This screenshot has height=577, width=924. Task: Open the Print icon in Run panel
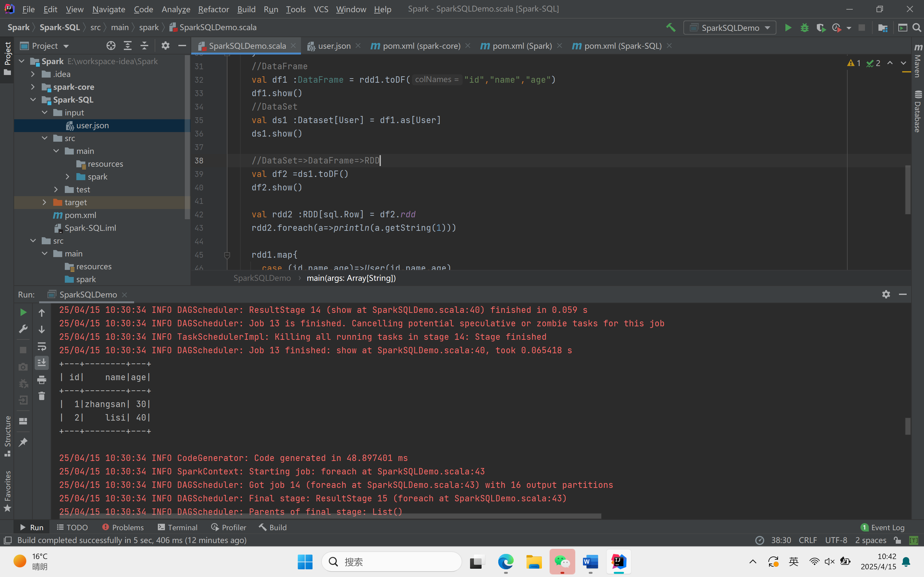[42, 379]
